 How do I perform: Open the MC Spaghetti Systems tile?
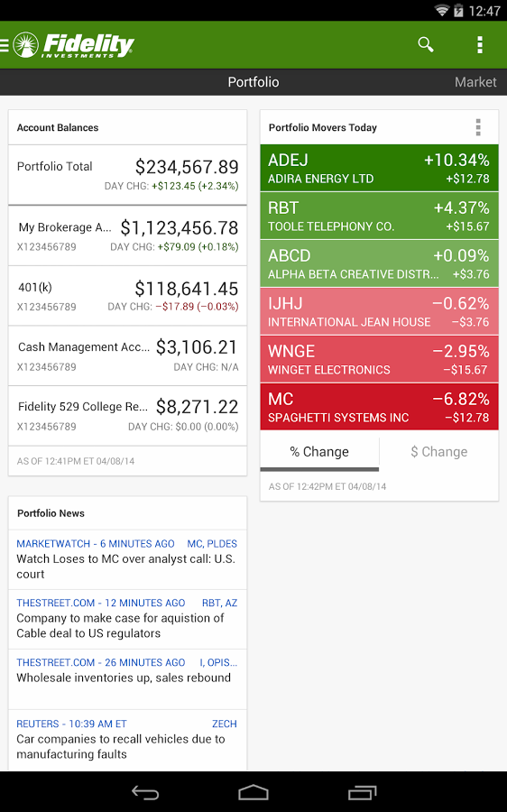tap(379, 407)
